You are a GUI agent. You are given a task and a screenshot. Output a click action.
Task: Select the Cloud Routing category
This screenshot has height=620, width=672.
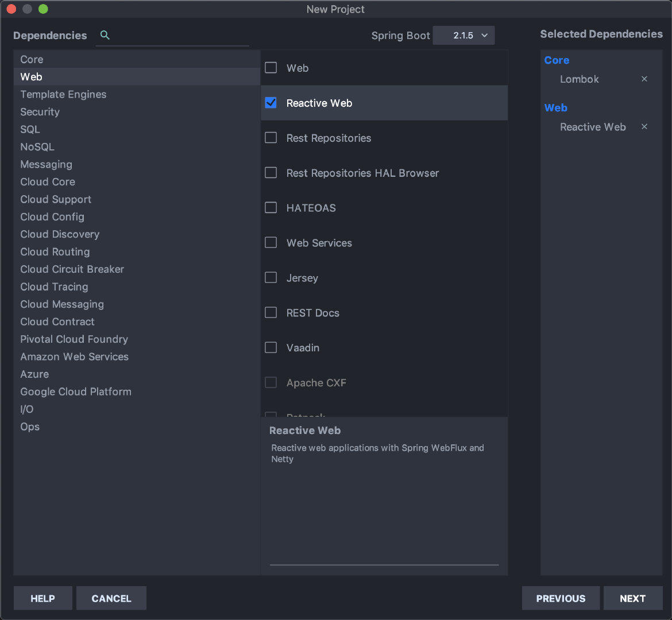[137, 252]
